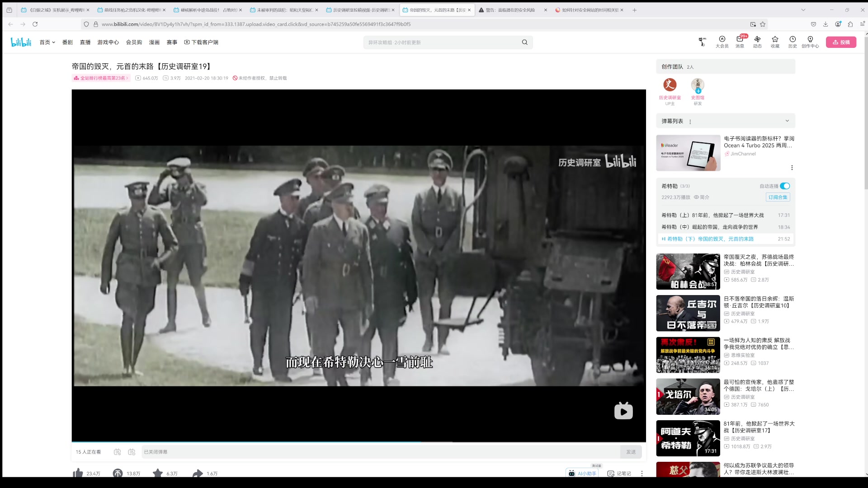Screen dimensions: 868x488
Task: Open the 弹幕列表 three-dot menu
Action: 690,122
